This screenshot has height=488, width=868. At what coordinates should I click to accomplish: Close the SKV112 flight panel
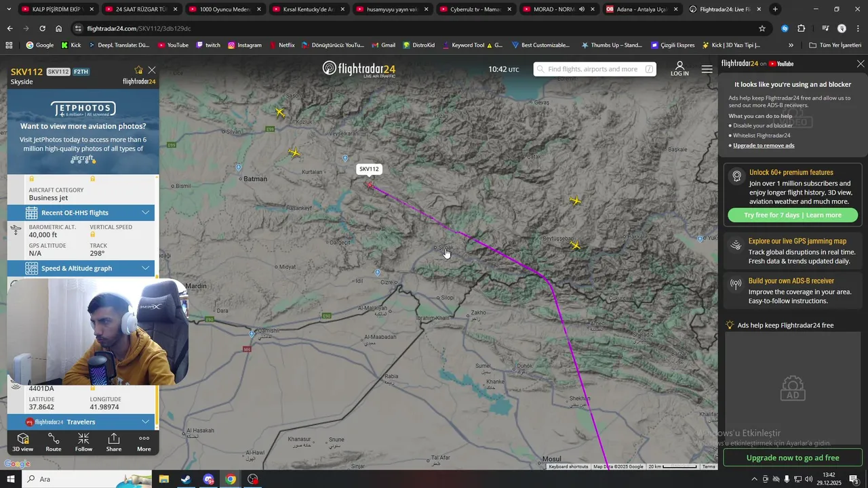[x=152, y=70]
